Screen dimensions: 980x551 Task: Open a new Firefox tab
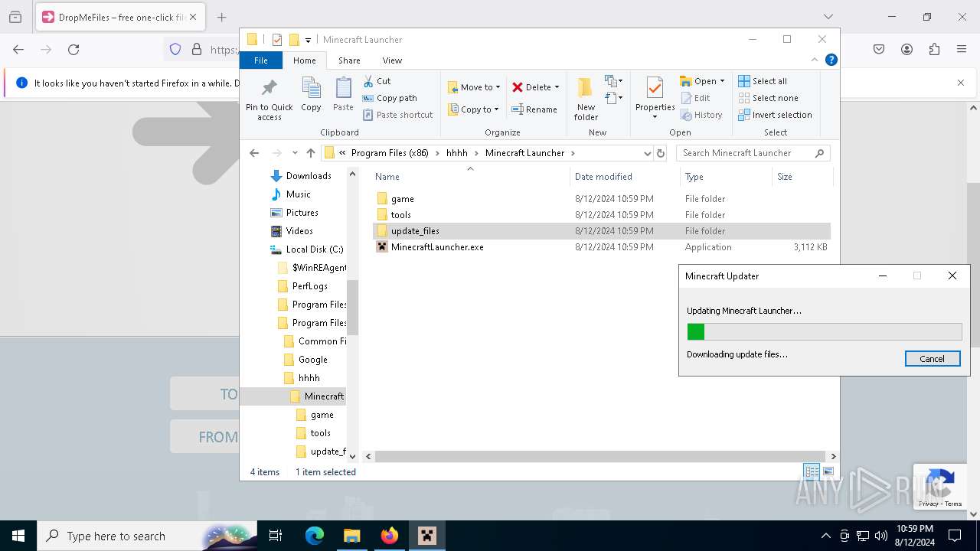(x=221, y=17)
